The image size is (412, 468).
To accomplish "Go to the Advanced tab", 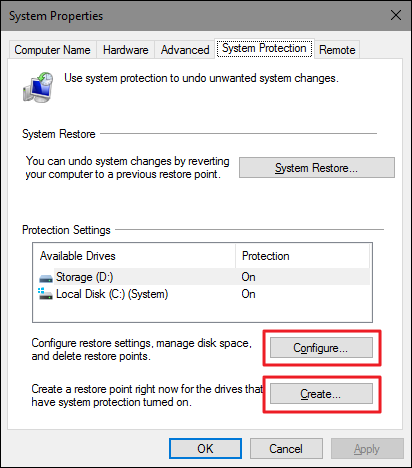I will pyautogui.click(x=185, y=50).
